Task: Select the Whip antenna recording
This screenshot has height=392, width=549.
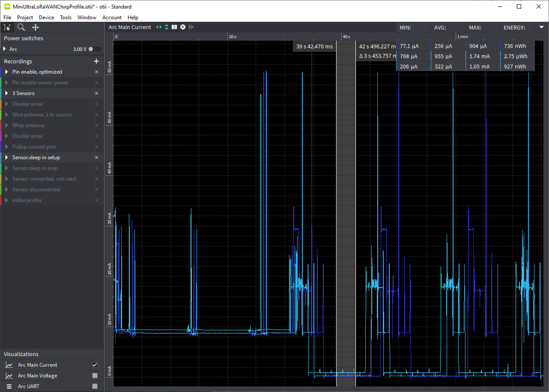Action: click(28, 126)
